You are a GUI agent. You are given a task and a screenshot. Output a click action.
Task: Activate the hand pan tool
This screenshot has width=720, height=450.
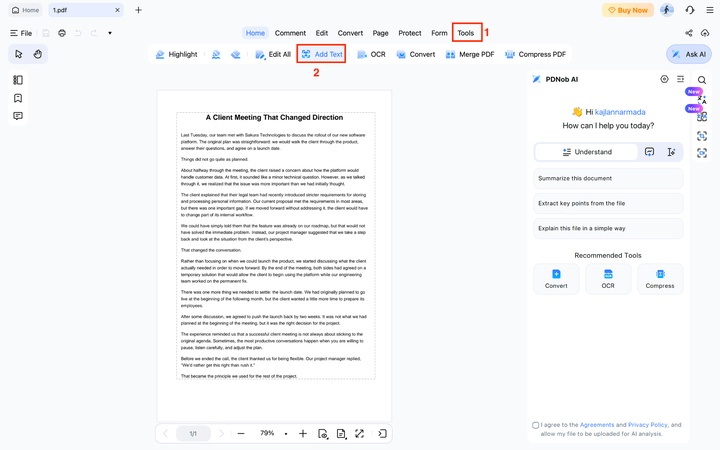(38, 54)
